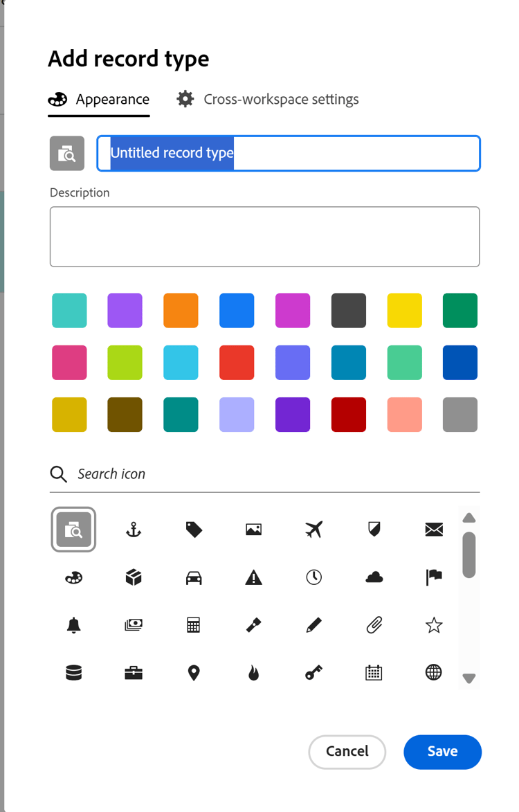Screen dimensions: 519x812
Task: Select the globe icon
Action: tap(433, 672)
